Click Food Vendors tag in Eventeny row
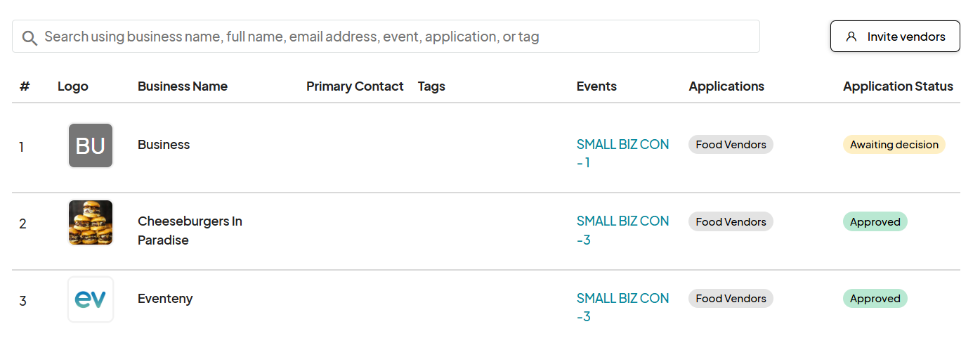 pos(731,299)
